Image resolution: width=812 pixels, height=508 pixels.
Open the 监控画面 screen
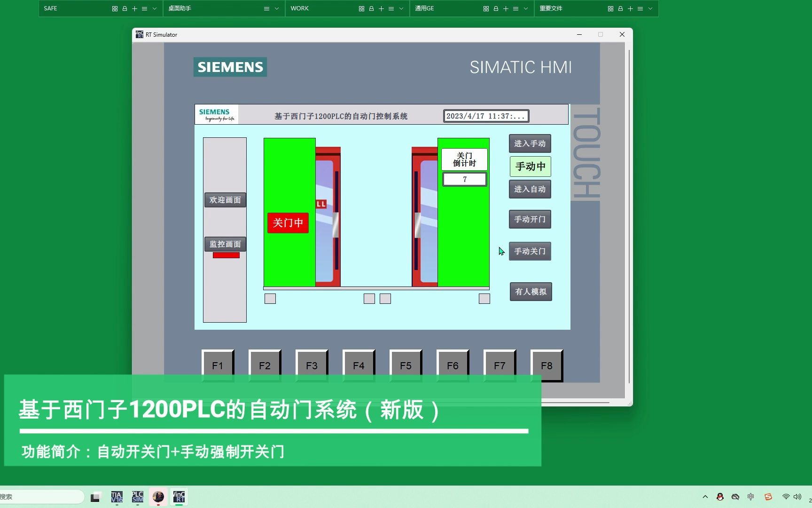click(x=225, y=244)
